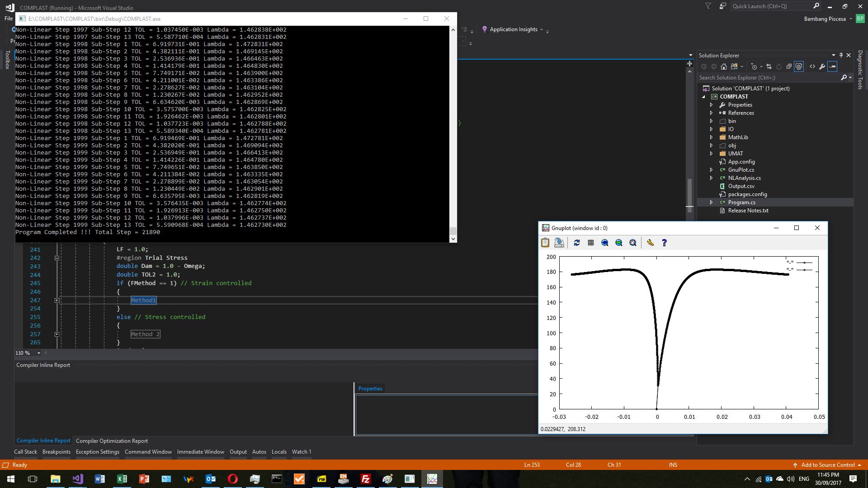Open the 110 % zoom dropdown

(39, 353)
